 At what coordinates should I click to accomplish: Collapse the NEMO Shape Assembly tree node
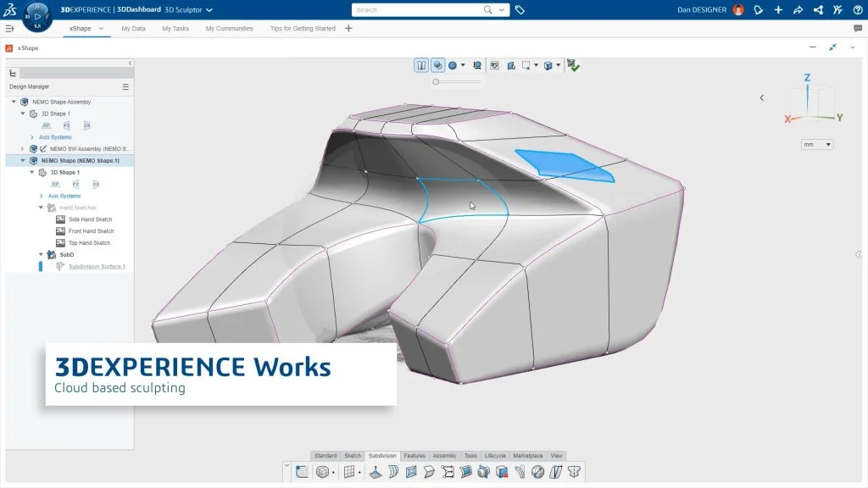14,102
